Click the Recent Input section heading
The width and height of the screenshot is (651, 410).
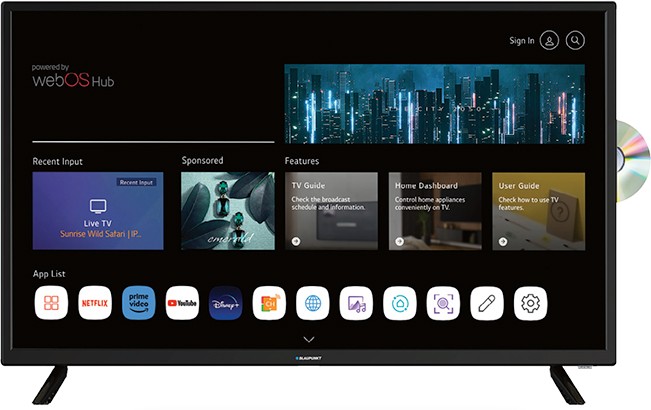pyautogui.click(x=57, y=161)
